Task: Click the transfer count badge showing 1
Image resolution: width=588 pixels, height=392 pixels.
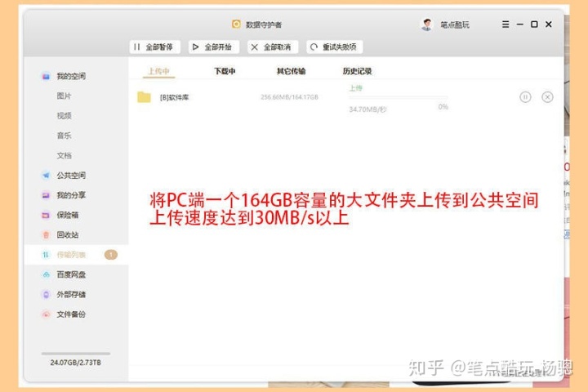Action: [110, 255]
